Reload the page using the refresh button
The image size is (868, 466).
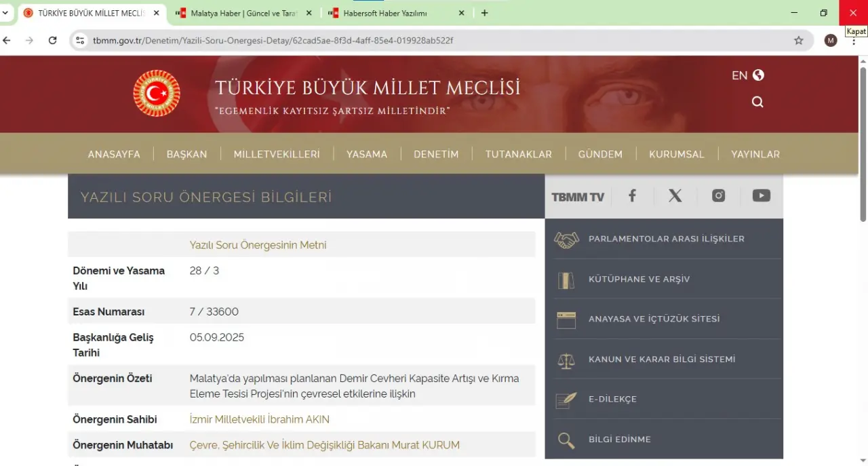pyautogui.click(x=52, y=41)
